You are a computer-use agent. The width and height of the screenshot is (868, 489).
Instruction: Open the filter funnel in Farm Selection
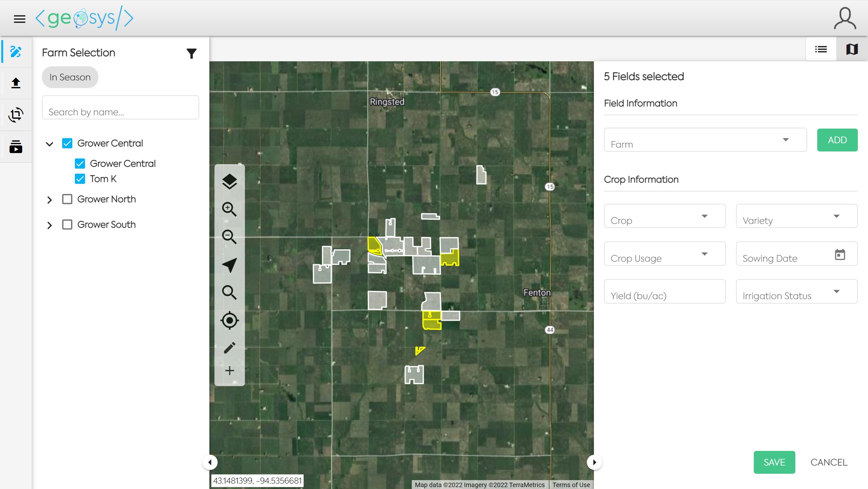[191, 53]
